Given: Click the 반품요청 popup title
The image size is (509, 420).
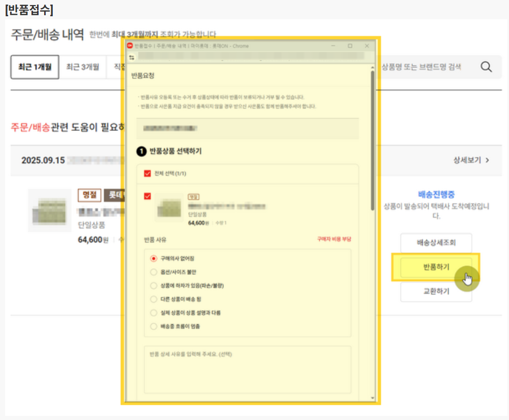Looking at the screenshot, I should tap(143, 76).
